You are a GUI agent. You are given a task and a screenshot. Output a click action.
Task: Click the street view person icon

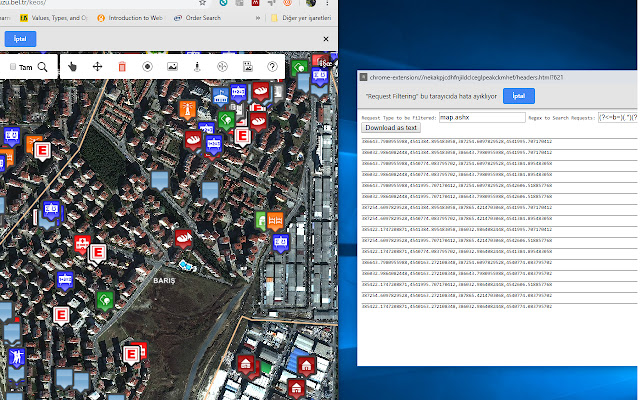(197, 66)
